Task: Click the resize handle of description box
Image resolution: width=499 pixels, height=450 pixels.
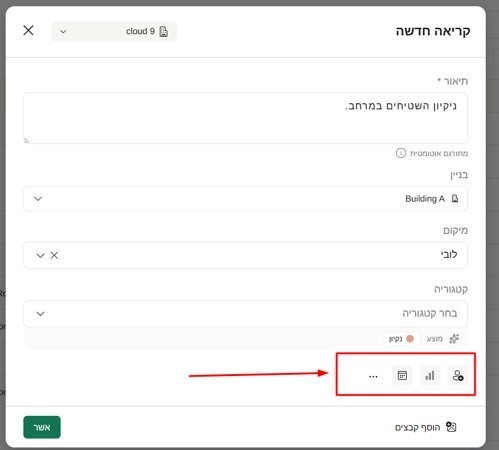Action: pyautogui.click(x=27, y=141)
